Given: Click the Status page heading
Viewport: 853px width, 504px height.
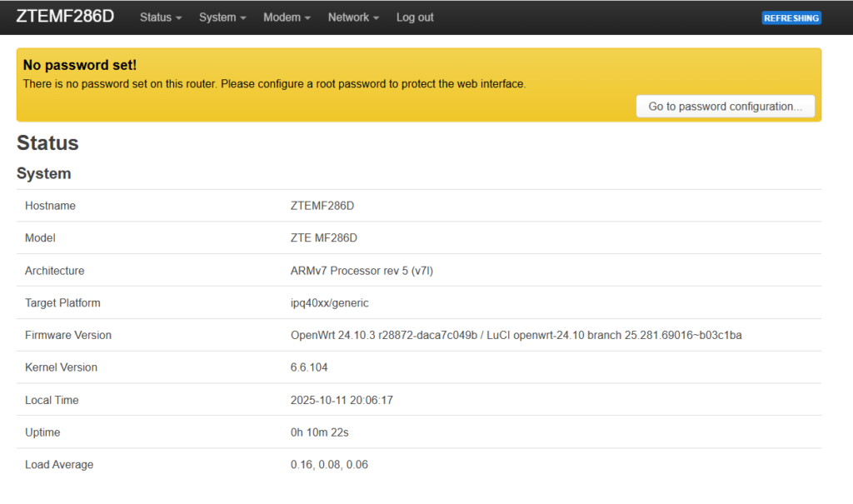Looking at the screenshot, I should (47, 143).
